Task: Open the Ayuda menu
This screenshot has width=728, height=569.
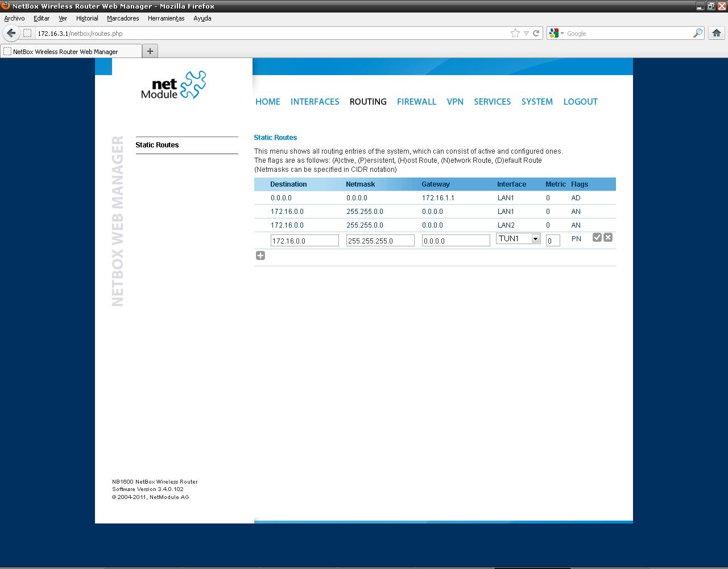Action: click(x=202, y=18)
